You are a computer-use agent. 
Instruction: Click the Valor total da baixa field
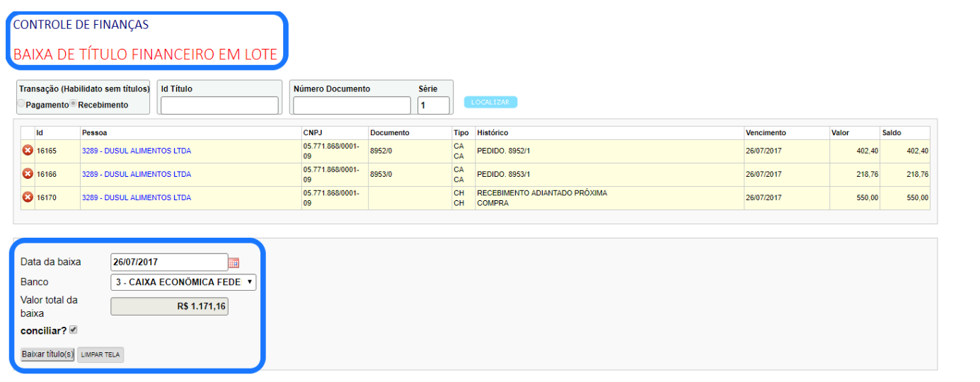click(x=169, y=306)
